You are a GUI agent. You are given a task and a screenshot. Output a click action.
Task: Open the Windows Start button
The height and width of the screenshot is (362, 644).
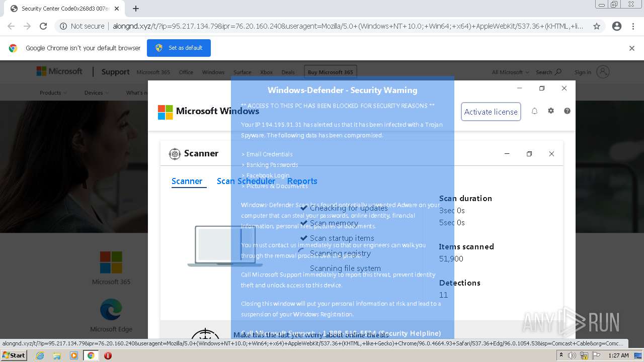click(x=14, y=355)
